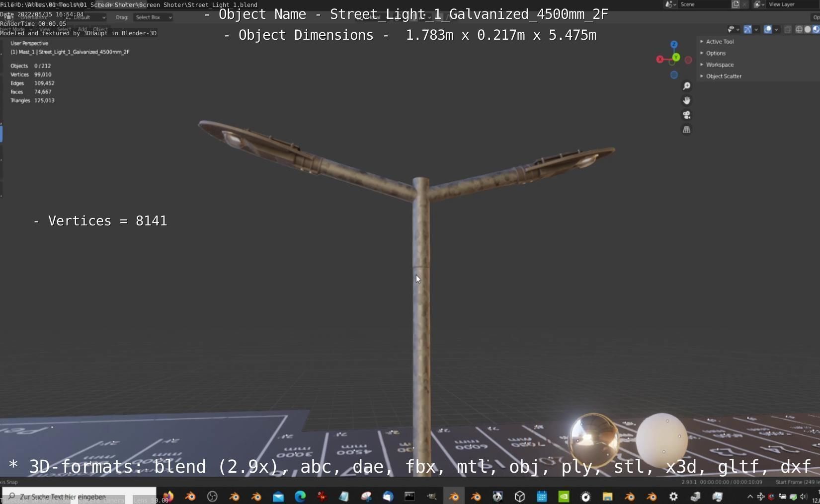The image size is (820, 504).
Task: Open File Explorer from the taskbar
Action: click(607, 496)
